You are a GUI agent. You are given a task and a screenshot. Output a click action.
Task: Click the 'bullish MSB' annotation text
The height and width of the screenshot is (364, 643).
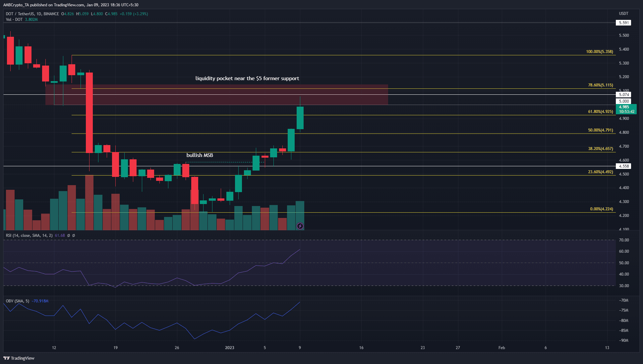[x=200, y=155]
